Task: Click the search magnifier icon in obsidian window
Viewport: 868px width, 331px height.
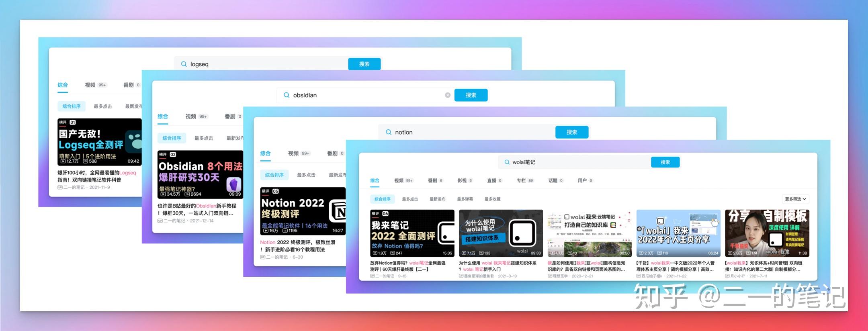Action: coord(287,95)
